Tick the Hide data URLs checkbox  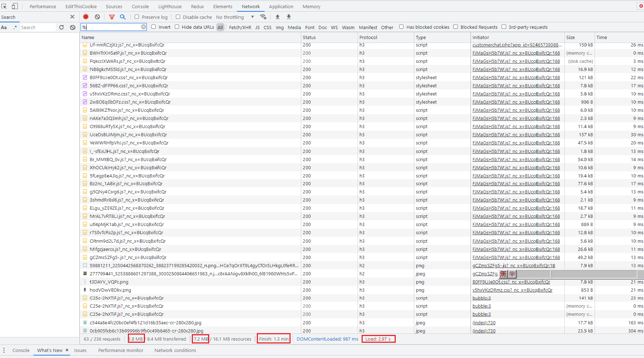[x=177, y=27]
